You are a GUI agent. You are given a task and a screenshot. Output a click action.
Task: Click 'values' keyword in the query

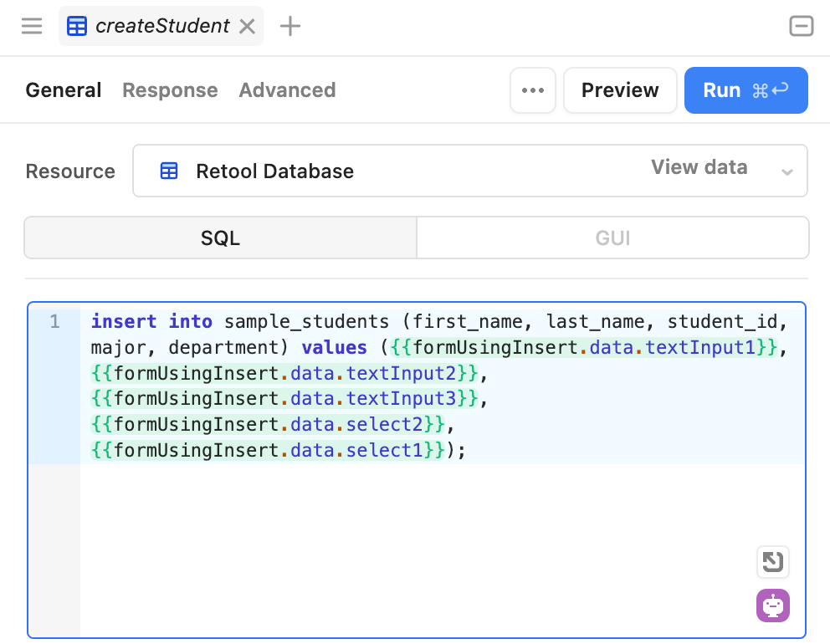[334, 347]
